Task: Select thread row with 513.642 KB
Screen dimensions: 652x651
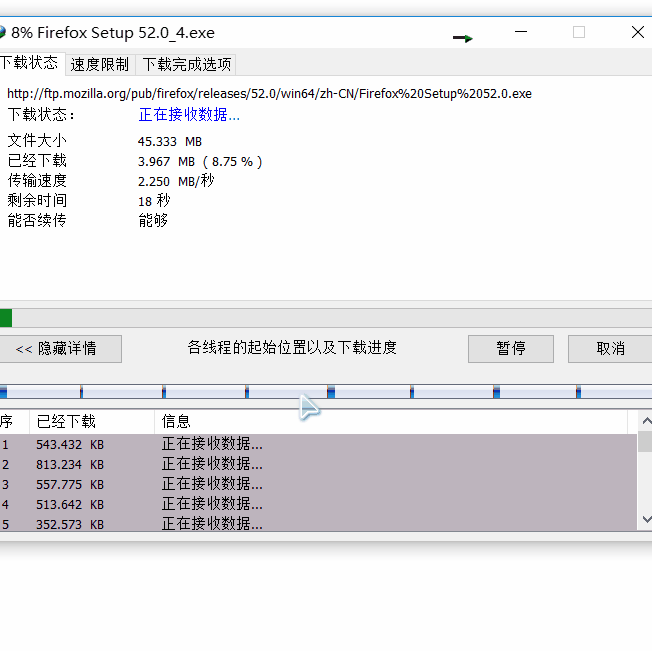Action: [x=318, y=504]
